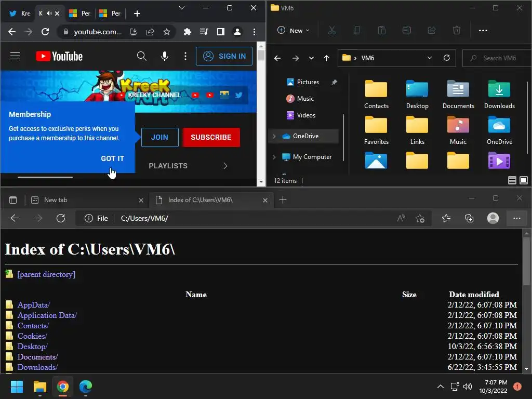Viewport: 532px width, 399px height.
Task: Open File Explorer See more ellipsis menu
Action: coord(483,31)
